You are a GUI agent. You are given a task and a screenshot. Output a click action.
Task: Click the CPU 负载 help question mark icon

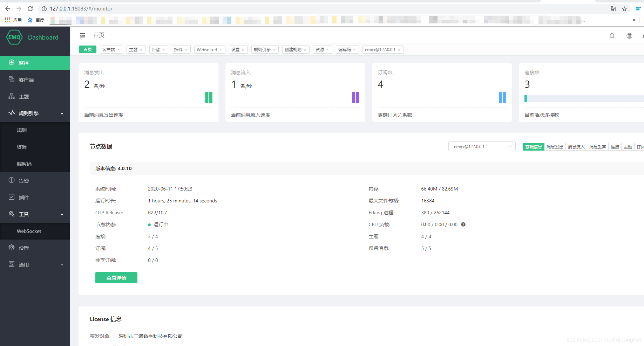pos(463,224)
